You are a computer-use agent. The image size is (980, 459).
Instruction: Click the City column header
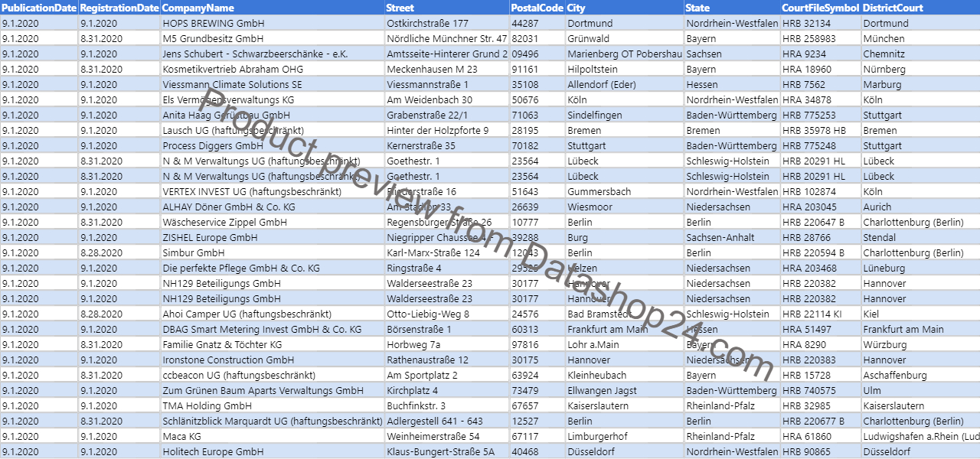pyautogui.click(x=625, y=8)
